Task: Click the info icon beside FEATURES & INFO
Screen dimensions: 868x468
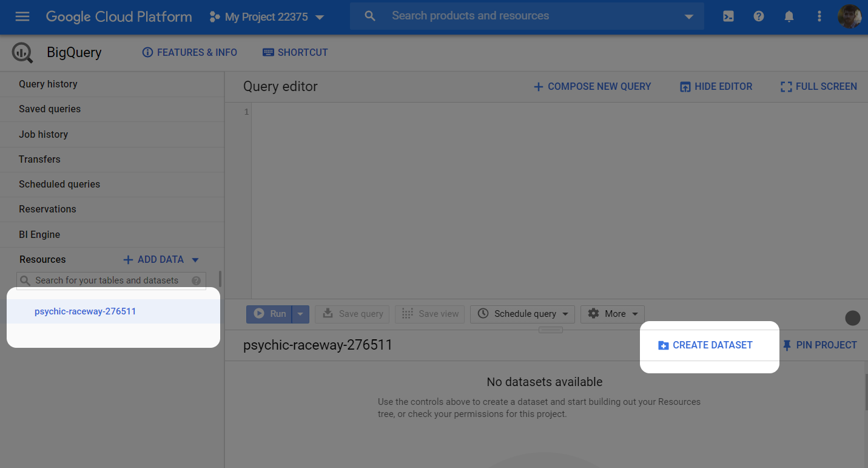Action: [147, 53]
